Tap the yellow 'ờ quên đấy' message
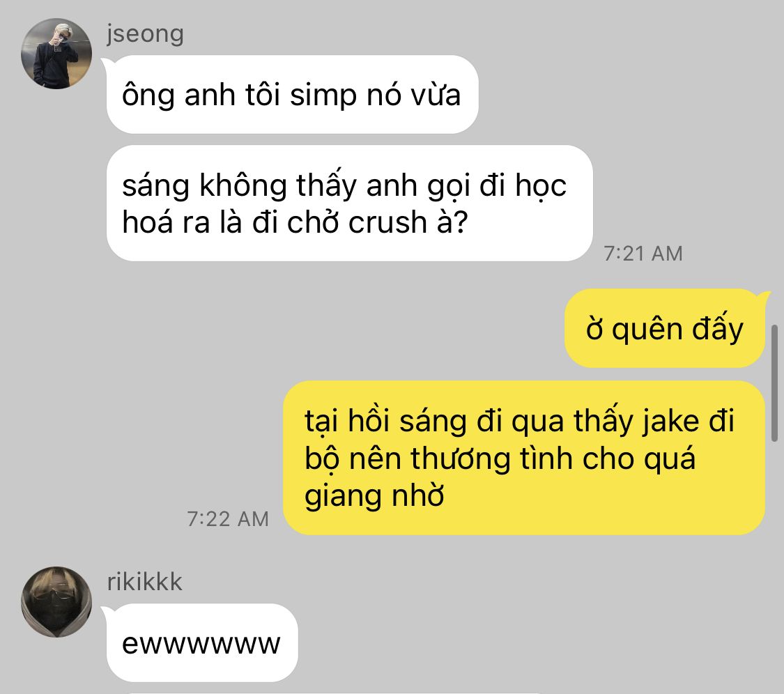 click(x=665, y=328)
